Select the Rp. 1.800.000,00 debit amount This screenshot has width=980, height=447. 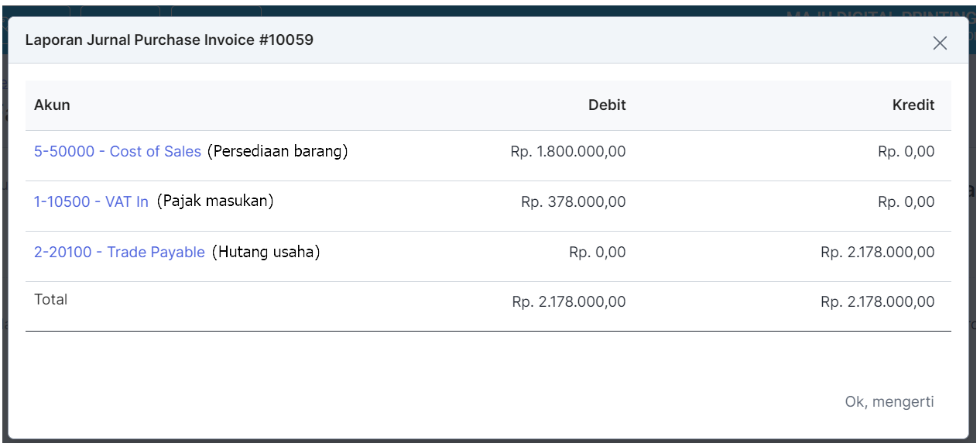pyautogui.click(x=568, y=152)
